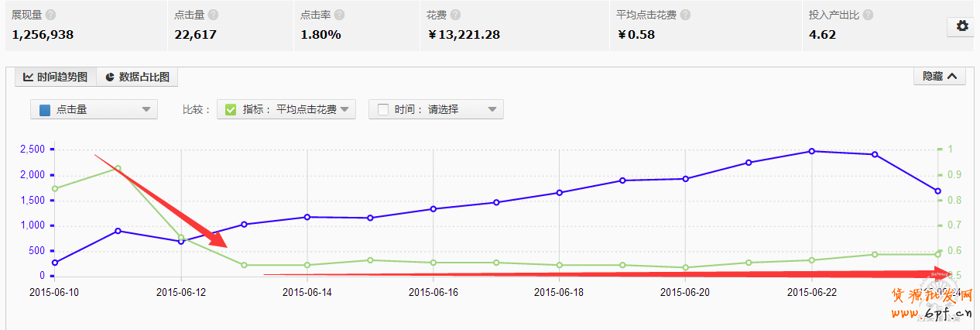
Task: Enable the 时间 comparison checkbox
Action: pos(382,109)
